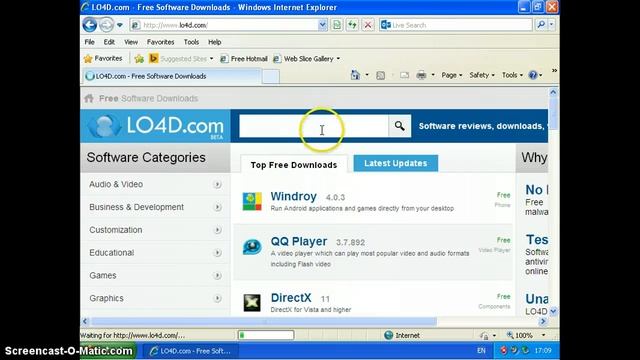Viewport: 640px width, 360px height.
Task: Click into the LO4D site search field
Action: click(313, 126)
